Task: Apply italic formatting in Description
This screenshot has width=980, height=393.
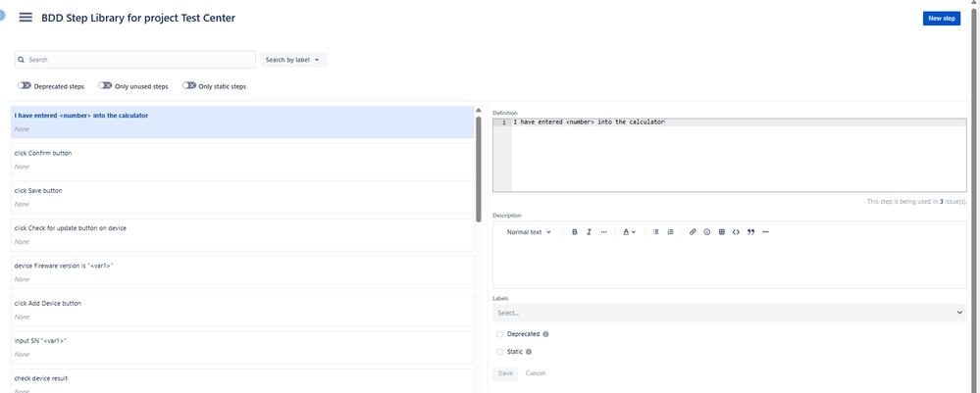Action: point(589,232)
